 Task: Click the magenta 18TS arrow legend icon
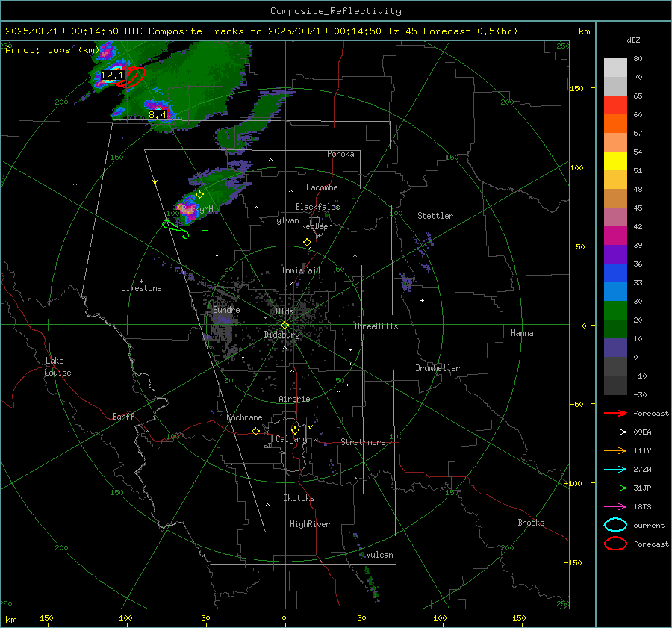[x=615, y=507]
